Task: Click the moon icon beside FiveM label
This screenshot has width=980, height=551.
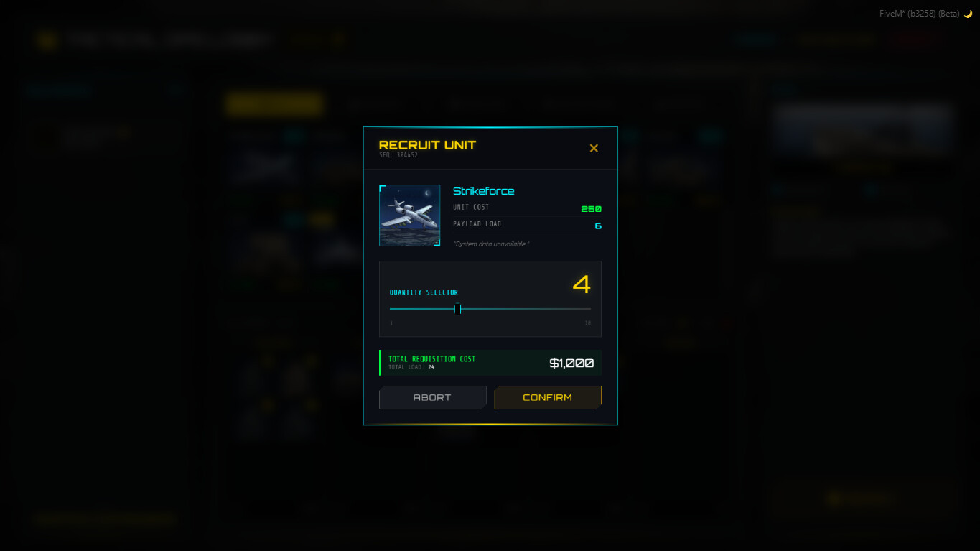Action: pos(968,14)
